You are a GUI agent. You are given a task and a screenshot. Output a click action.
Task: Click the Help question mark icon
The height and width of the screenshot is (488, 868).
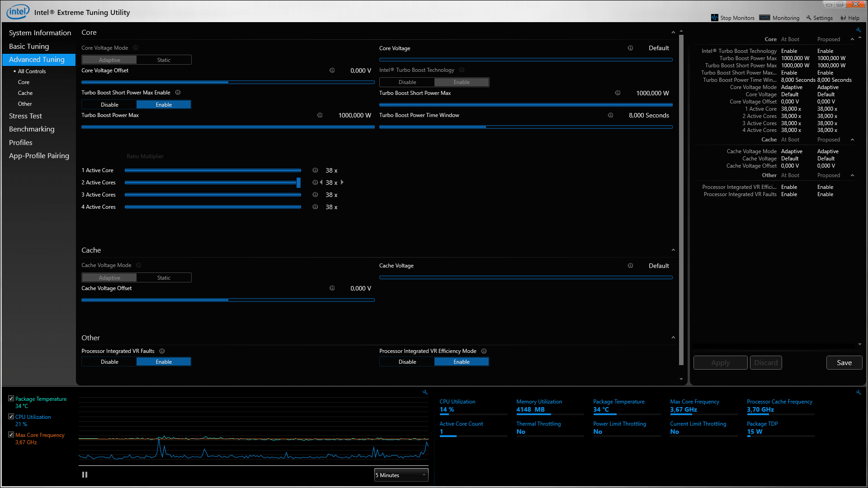[843, 18]
